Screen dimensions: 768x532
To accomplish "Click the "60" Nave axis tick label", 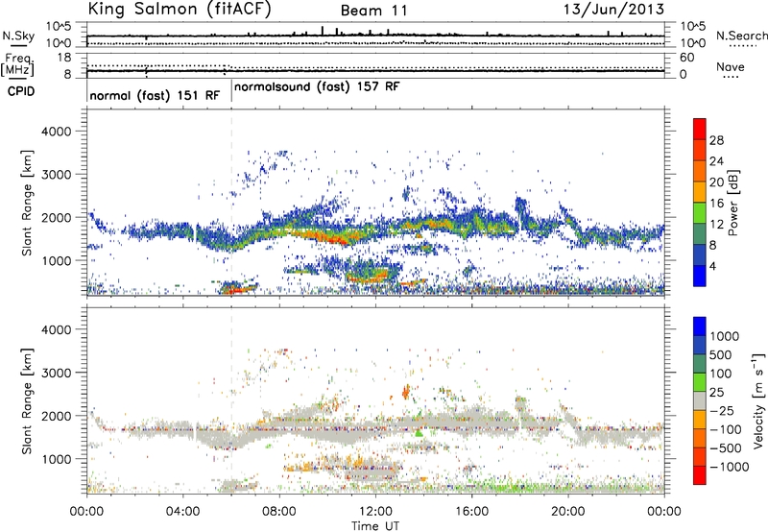I will click(x=686, y=58).
